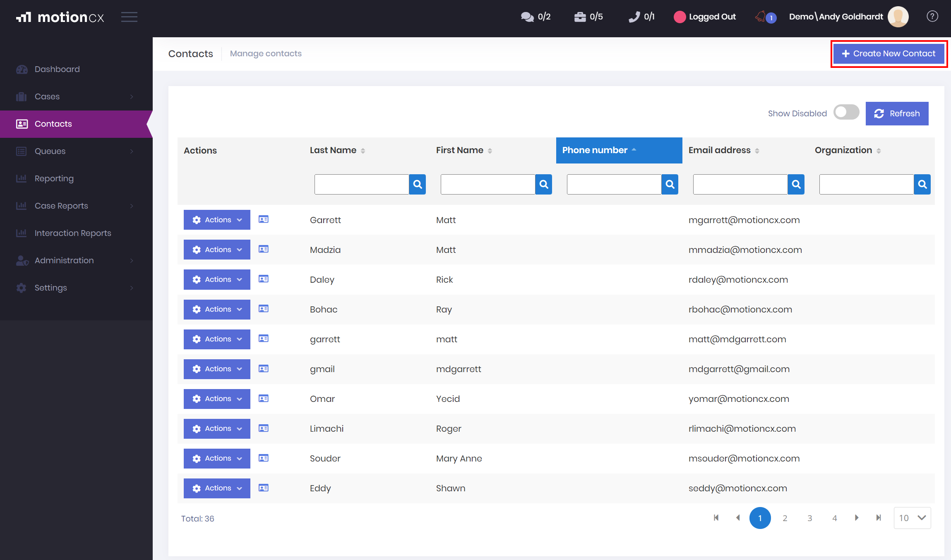Go to next page arrow
The height and width of the screenshot is (560, 951).
click(857, 518)
